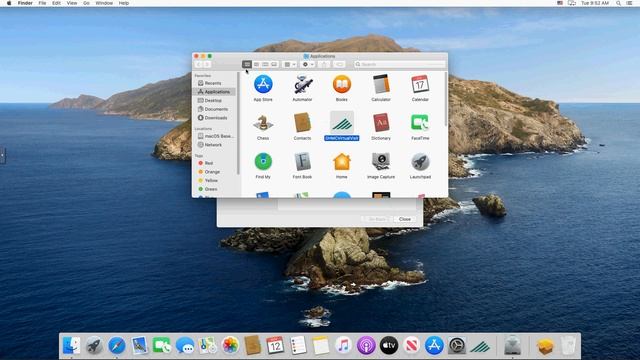The height and width of the screenshot is (360, 640).
Task: Select the Books app icon in Finder
Action: [x=342, y=84]
